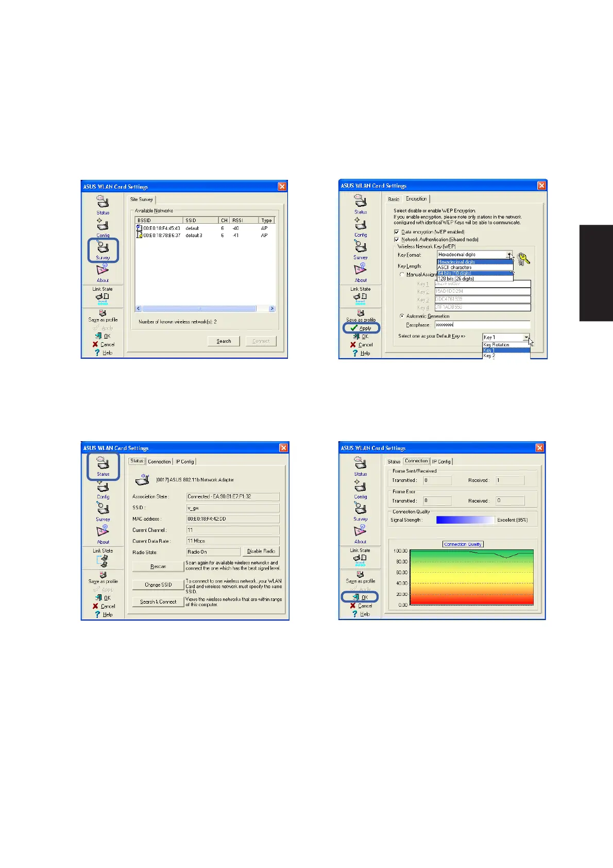613x868 pixels.
Task: Toggle Network Authentication (Shared mode) checkbox
Action: pos(397,239)
